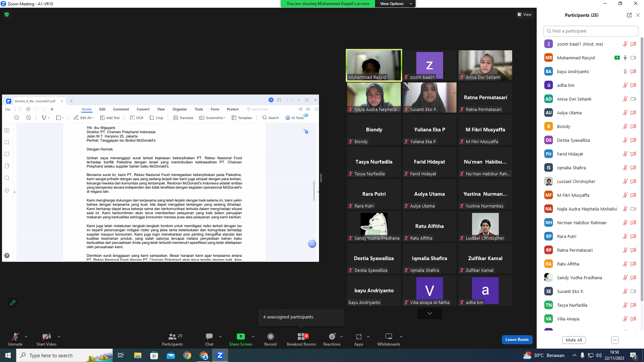Open the Screenshot dropdown in the PDF toolbar
Viewport: 644px width, 362px height.
click(213, 118)
